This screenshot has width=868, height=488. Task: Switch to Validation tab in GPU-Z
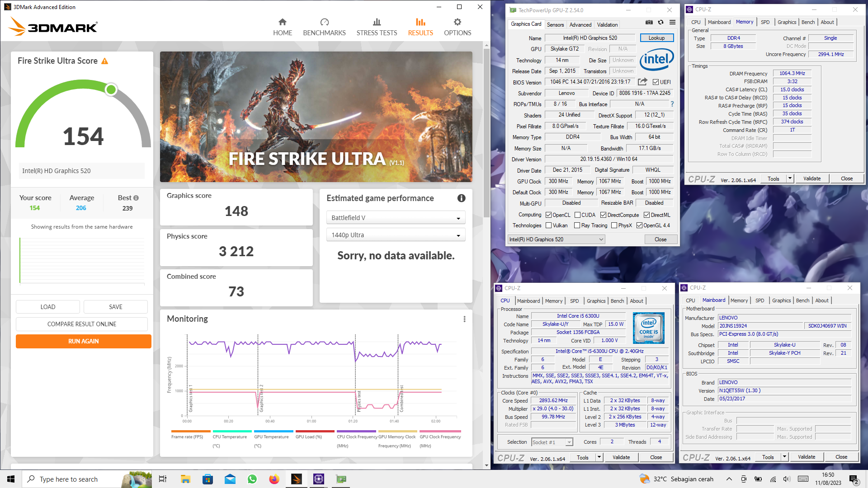607,25
